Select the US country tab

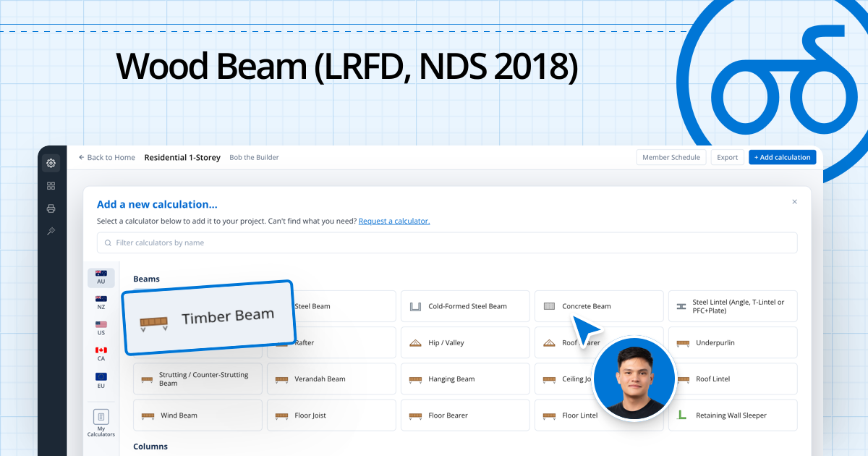101,329
